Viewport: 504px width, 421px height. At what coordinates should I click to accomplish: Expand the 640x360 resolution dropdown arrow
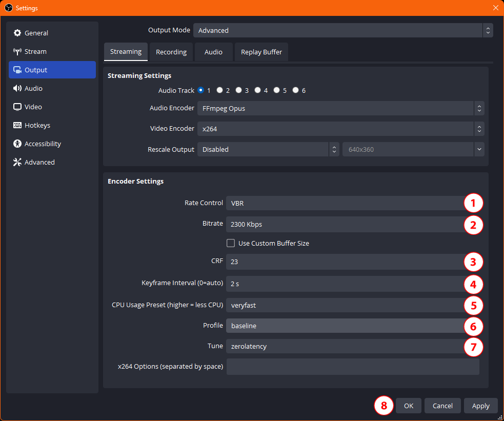(479, 149)
